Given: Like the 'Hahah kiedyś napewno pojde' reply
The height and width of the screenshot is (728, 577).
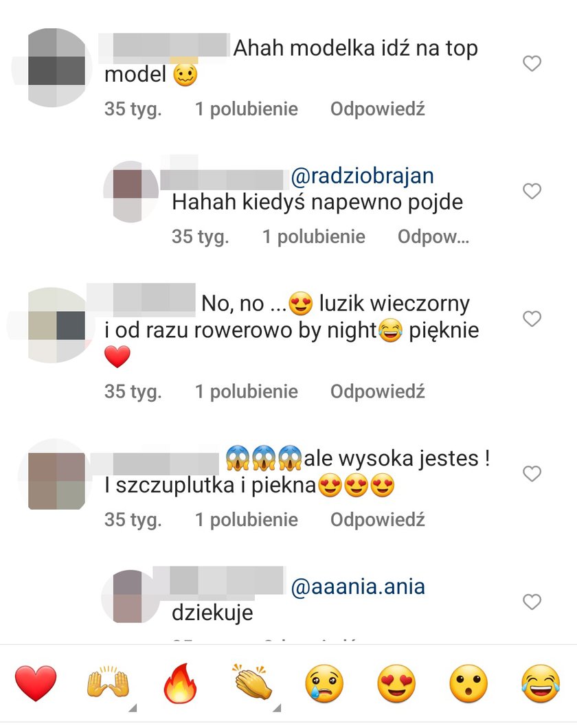Looking at the screenshot, I should (x=532, y=192).
